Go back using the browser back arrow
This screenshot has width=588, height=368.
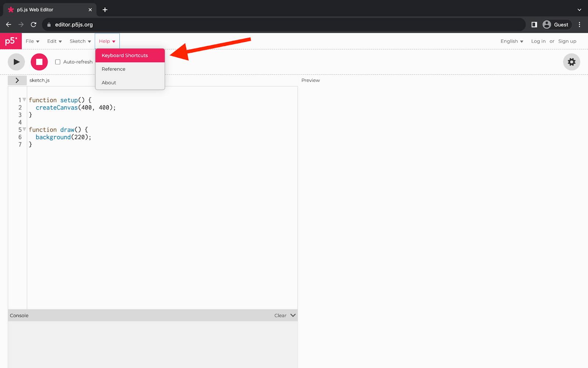point(8,25)
